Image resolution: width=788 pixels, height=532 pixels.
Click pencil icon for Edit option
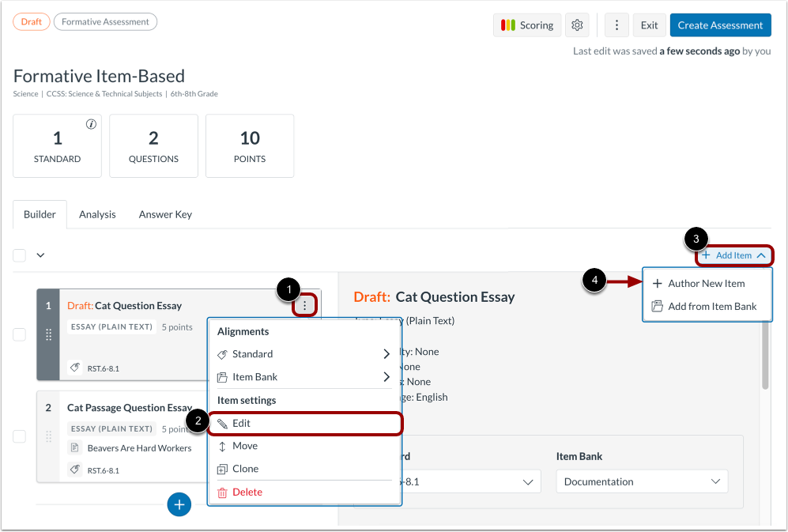pyautogui.click(x=222, y=424)
